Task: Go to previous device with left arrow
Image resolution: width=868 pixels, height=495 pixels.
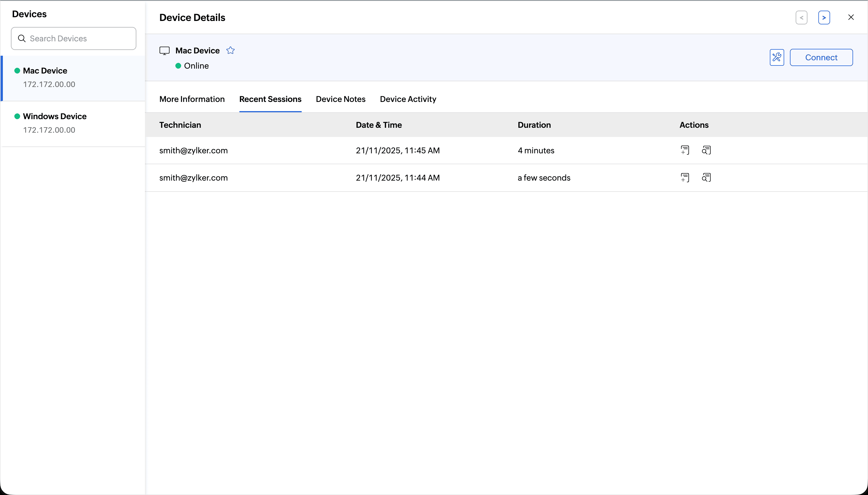Action: 801,18
